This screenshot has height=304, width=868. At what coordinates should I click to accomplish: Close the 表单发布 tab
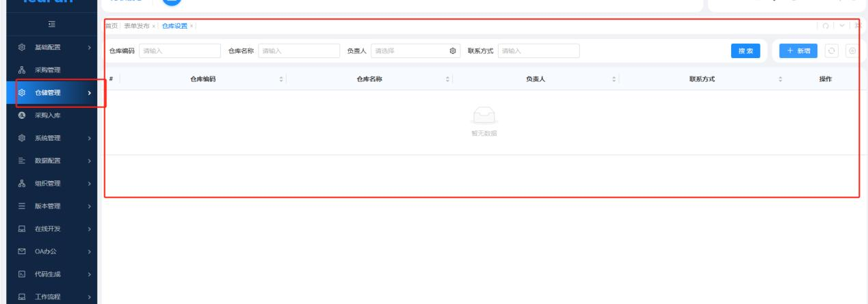[x=154, y=26]
